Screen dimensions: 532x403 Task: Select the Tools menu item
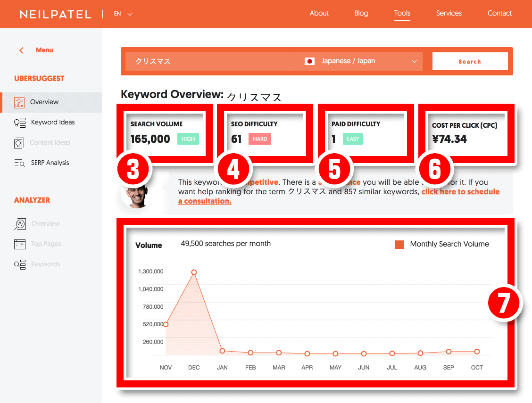tap(402, 13)
